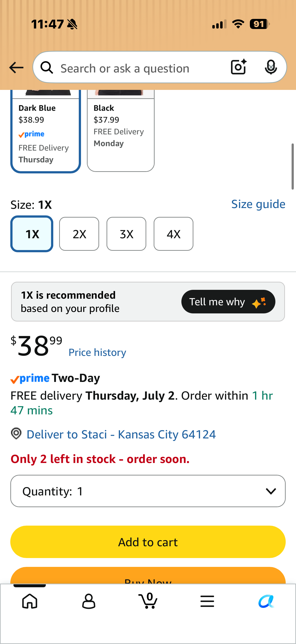Select size 4X

pyautogui.click(x=174, y=234)
